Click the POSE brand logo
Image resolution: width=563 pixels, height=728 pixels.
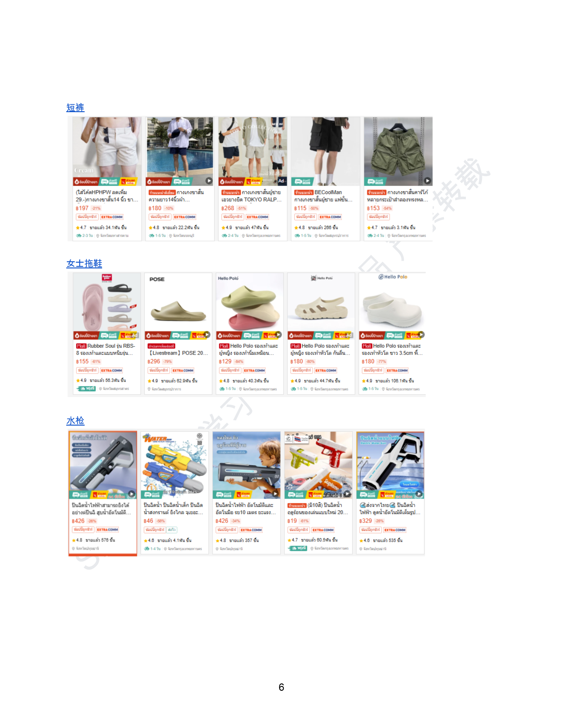click(157, 279)
